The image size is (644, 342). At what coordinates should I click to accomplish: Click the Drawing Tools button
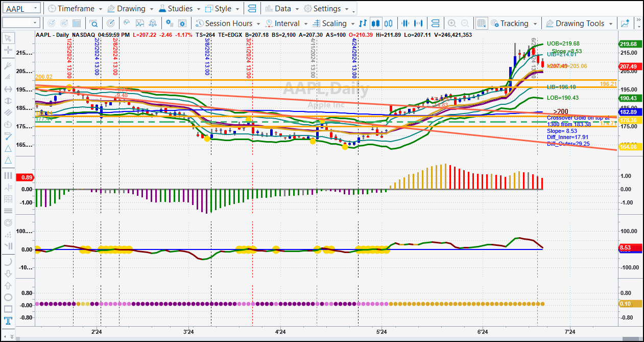[575, 23]
